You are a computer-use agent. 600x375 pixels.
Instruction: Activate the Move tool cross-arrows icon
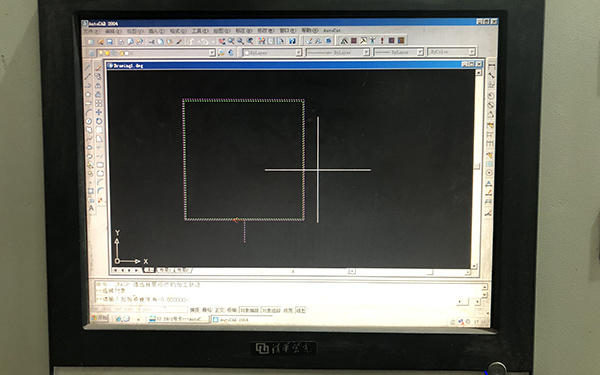[x=99, y=112]
